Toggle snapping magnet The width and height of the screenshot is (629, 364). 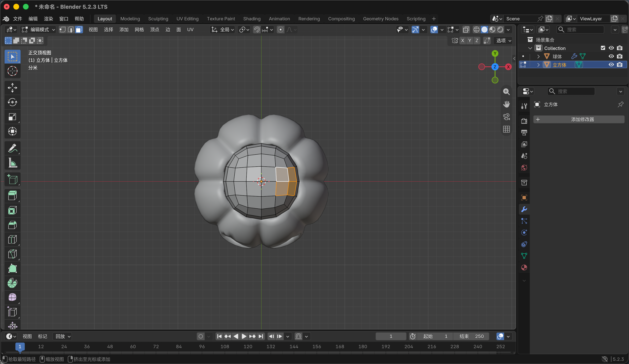257,30
